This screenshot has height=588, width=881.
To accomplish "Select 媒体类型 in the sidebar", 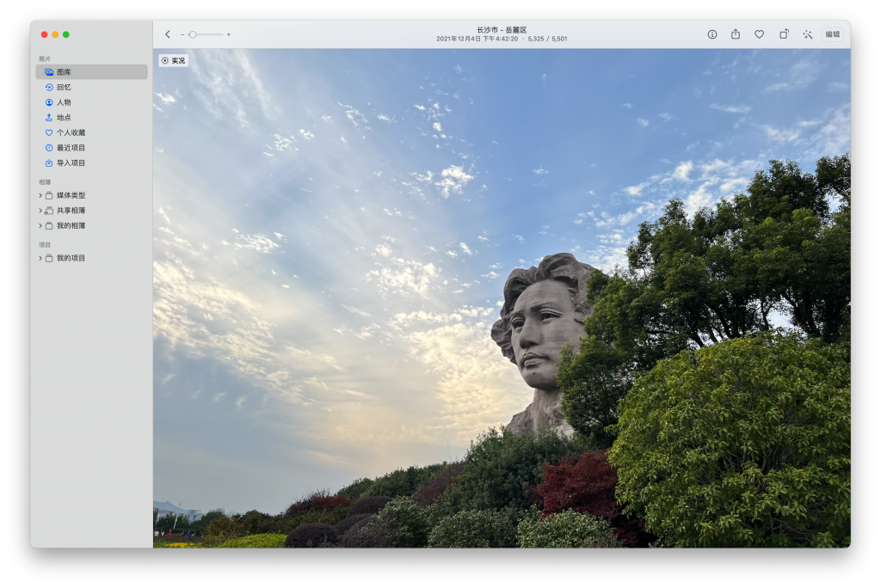I will 91,195.
